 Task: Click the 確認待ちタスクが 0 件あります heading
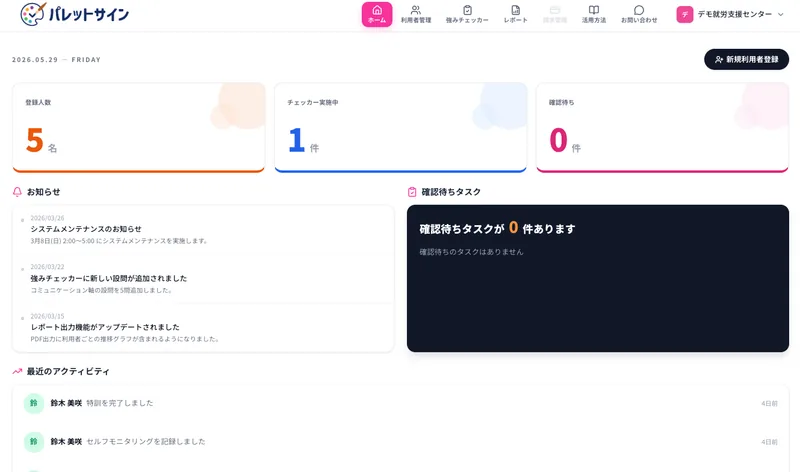click(497, 228)
